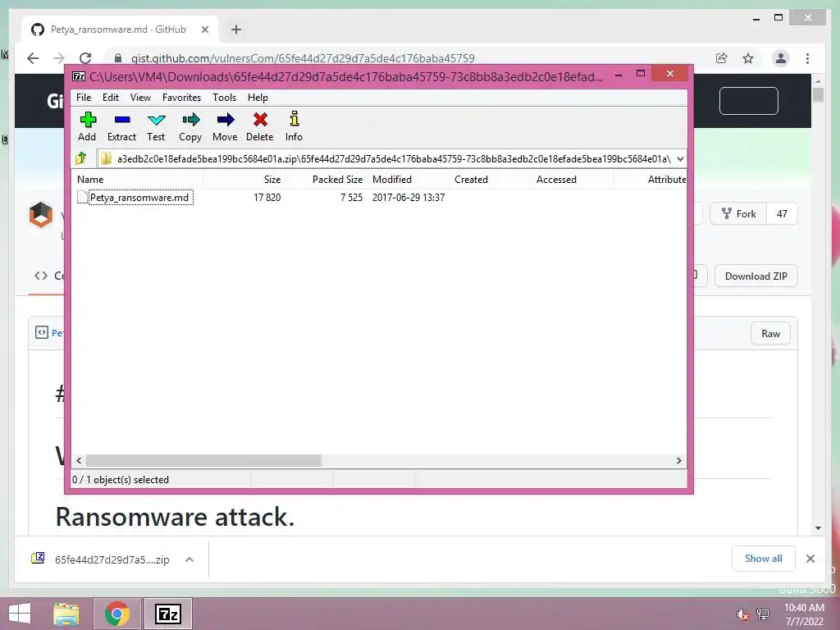Bookmark this page with the star icon
Screen dimensions: 840x630
pos(748,58)
